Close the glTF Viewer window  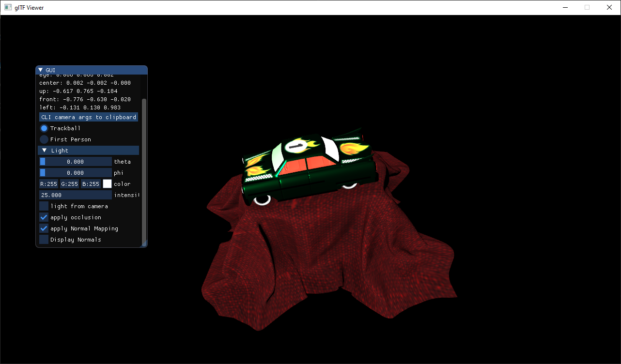click(609, 7)
